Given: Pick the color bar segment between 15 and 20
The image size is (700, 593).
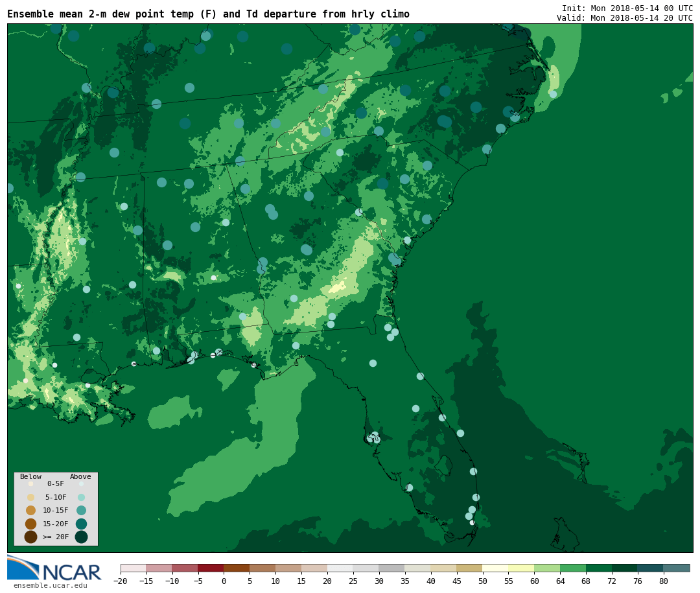Looking at the screenshot, I should [314, 568].
